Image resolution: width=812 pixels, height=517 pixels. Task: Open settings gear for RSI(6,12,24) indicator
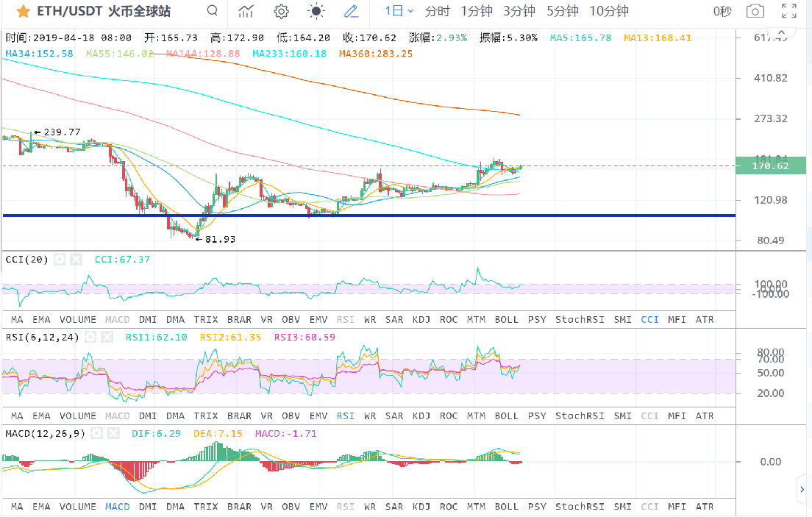90,337
